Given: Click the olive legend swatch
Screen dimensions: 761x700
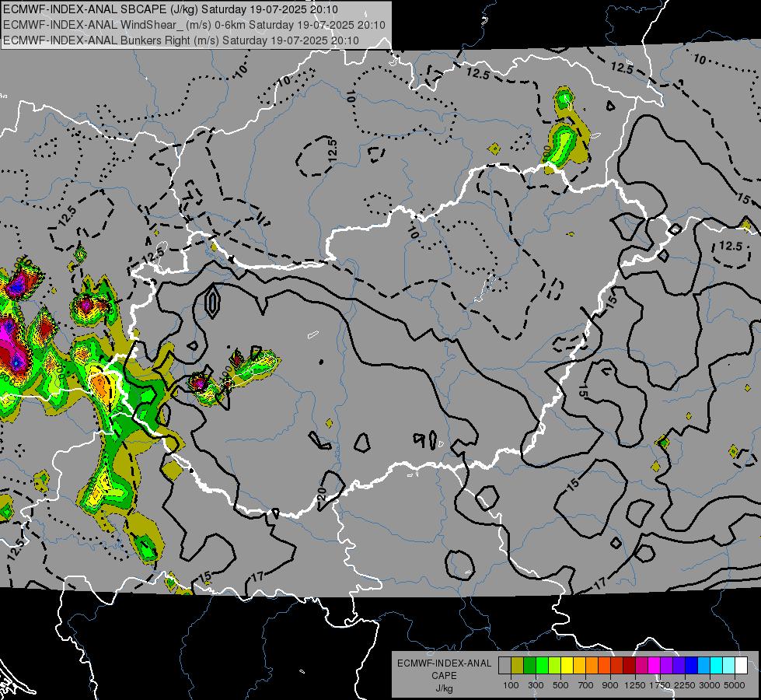Looking at the screenshot, I should (x=518, y=665).
